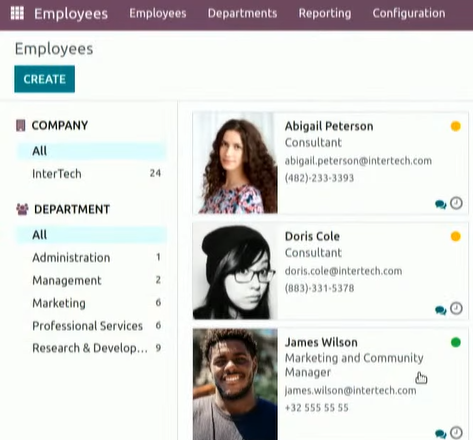Click activity clock icon on Doris Cole's card
This screenshot has height=440, width=473.
pos(456,308)
